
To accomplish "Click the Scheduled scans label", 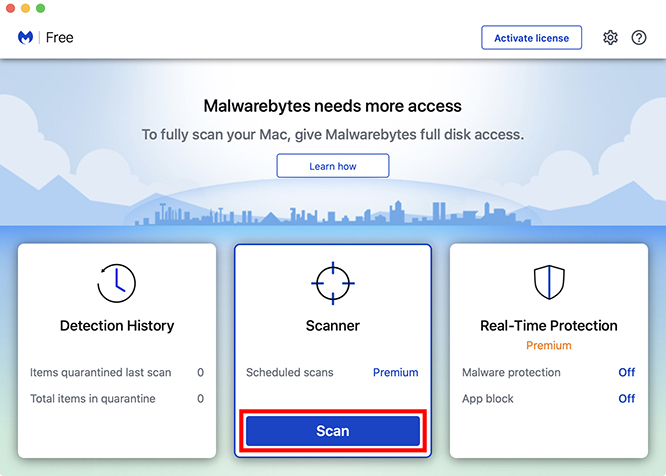I will coord(290,372).
